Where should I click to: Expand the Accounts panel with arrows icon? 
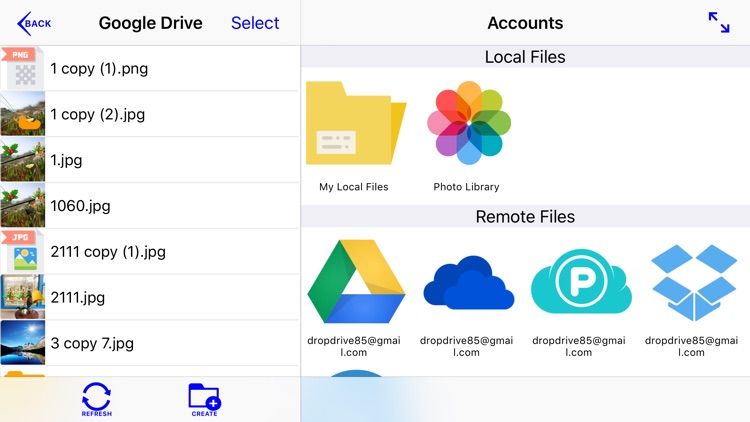click(x=719, y=22)
